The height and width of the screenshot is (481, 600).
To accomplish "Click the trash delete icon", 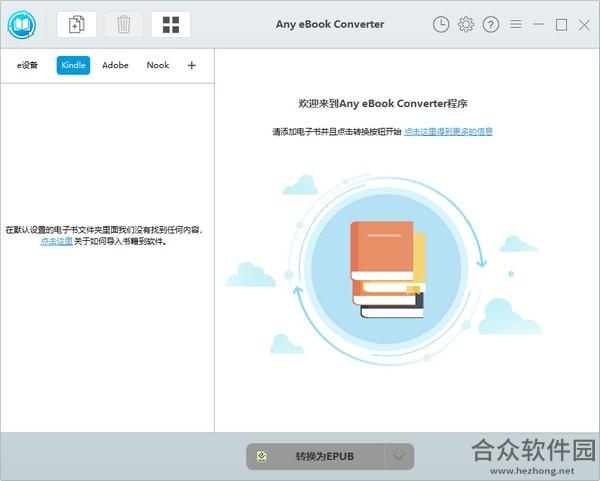I will (x=124, y=24).
